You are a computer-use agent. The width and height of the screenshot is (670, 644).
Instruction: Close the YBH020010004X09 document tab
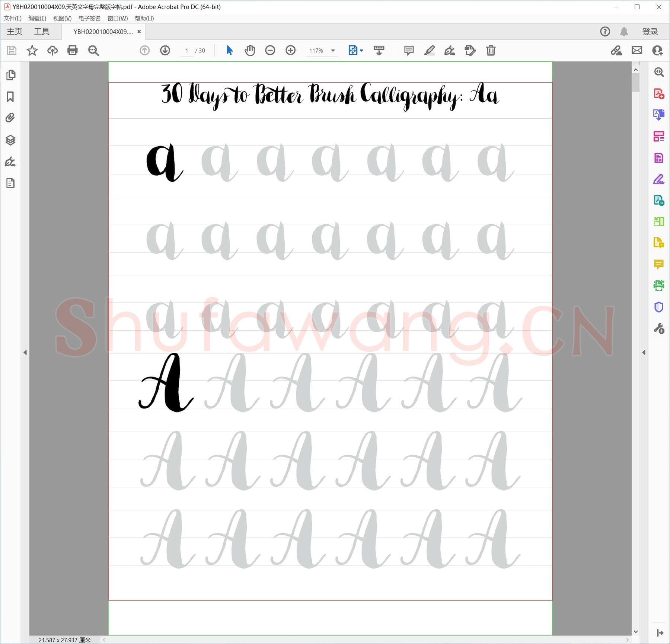[139, 32]
